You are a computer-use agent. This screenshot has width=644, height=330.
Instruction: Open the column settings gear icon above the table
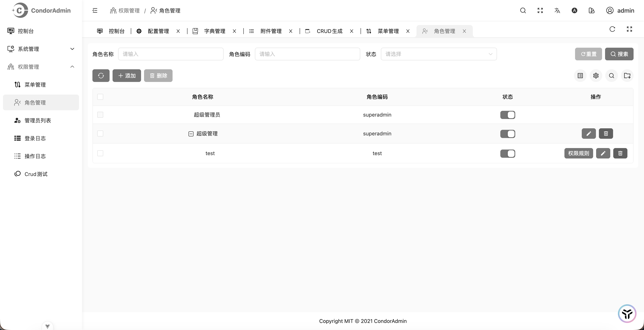(x=596, y=76)
